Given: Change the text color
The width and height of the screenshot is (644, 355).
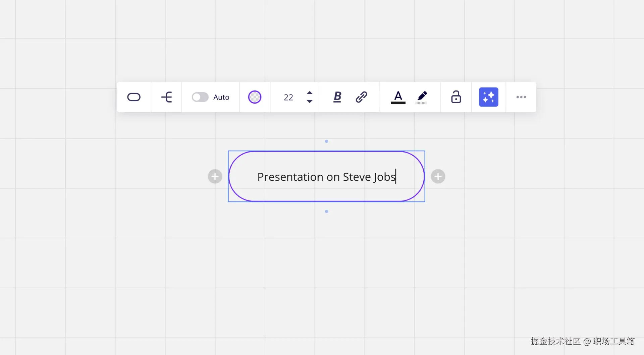Looking at the screenshot, I should tap(398, 97).
